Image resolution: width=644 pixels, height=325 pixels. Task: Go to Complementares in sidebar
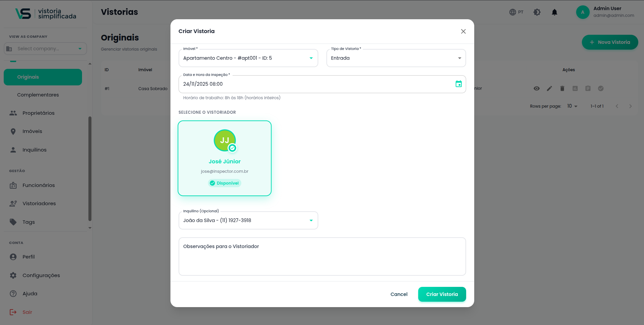38,95
